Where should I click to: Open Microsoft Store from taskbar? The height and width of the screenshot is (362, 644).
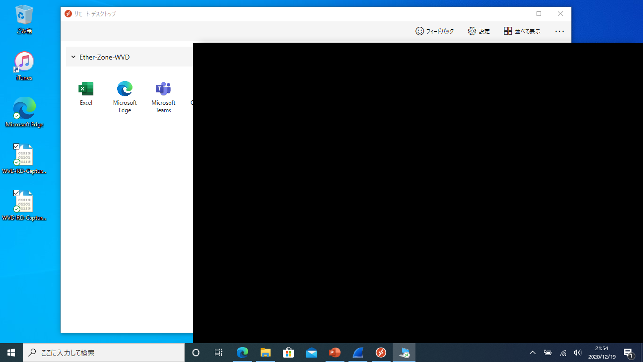pyautogui.click(x=289, y=353)
